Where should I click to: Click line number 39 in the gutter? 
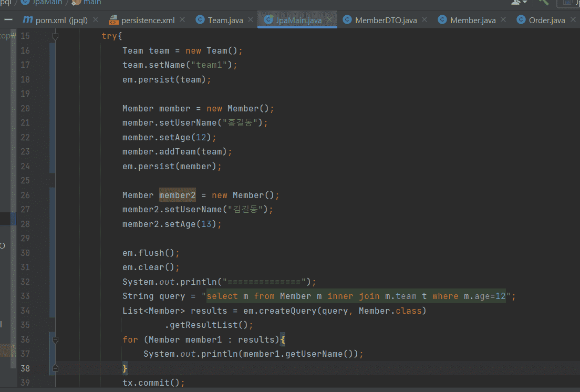pos(25,383)
